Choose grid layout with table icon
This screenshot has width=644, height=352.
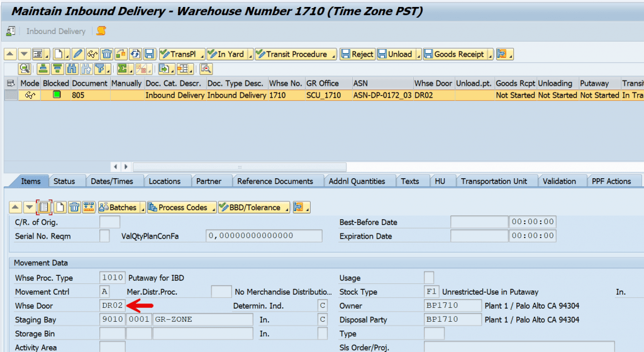pyautogui.click(x=183, y=69)
